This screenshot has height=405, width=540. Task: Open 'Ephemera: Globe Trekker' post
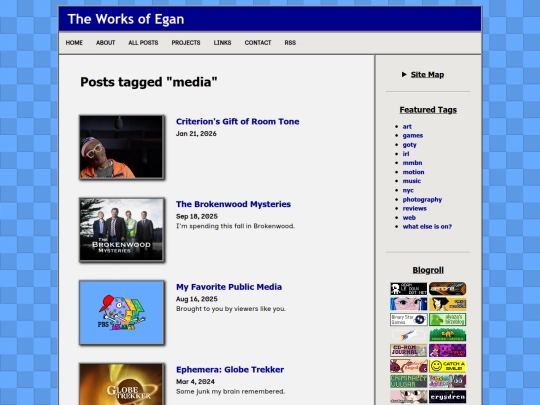[x=230, y=370]
